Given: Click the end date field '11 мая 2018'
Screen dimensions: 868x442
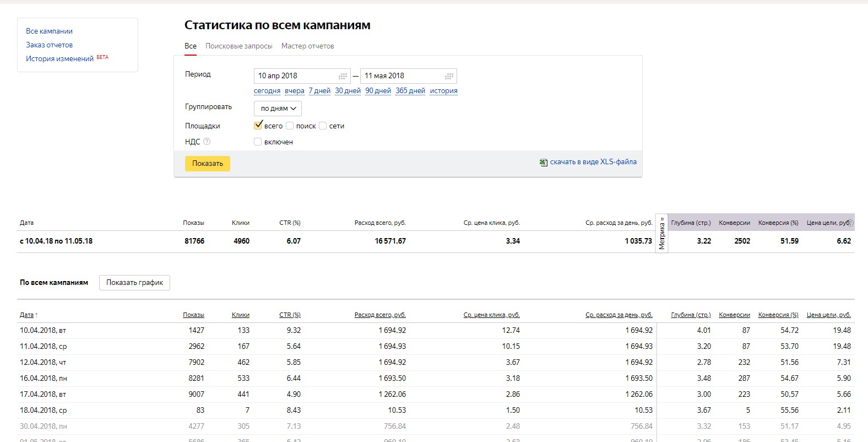Looking at the screenshot, I should coord(409,76).
